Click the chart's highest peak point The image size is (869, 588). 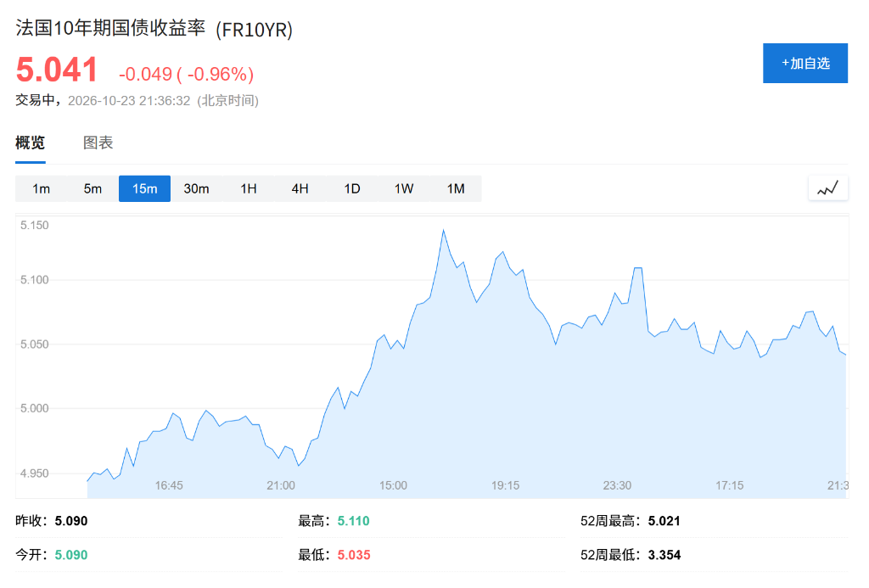click(x=443, y=230)
